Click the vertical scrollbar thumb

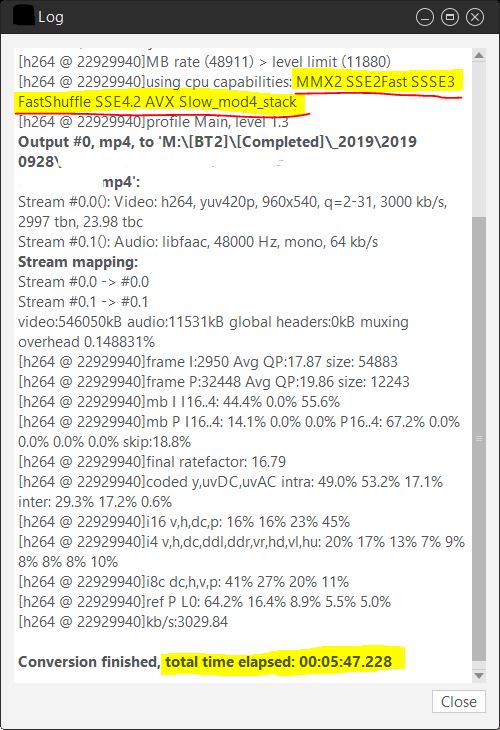(x=479, y=439)
